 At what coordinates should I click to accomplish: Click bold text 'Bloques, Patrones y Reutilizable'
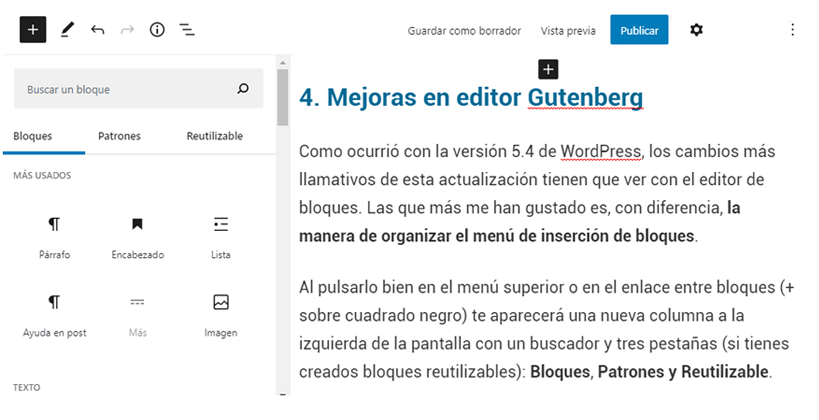tap(649, 372)
